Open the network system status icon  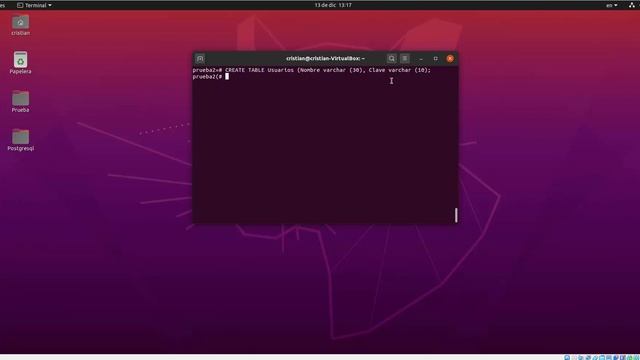[x=632, y=5]
